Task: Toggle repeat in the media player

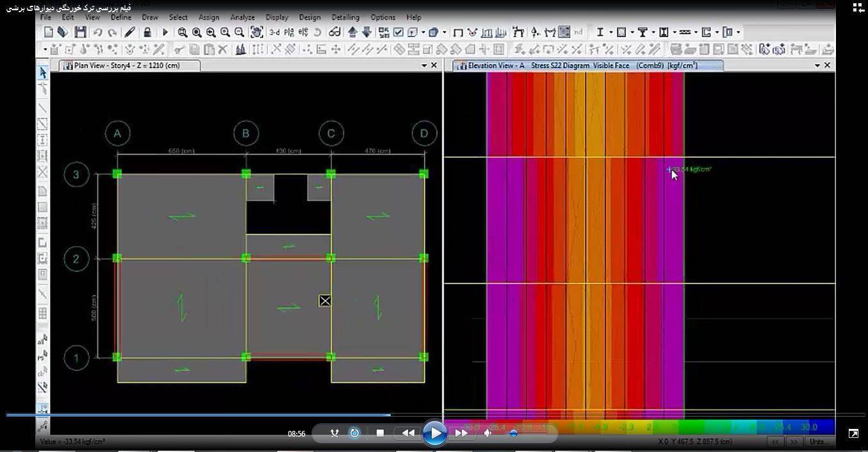Action: pos(354,433)
